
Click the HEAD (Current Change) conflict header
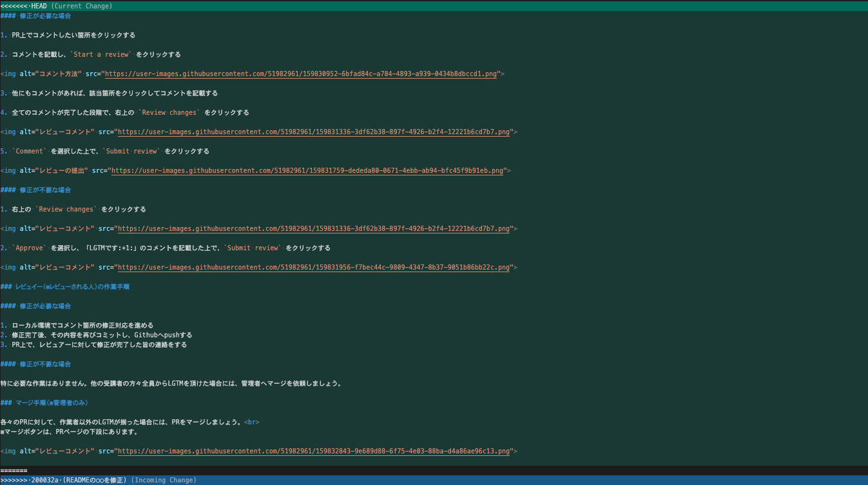point(434,6)
